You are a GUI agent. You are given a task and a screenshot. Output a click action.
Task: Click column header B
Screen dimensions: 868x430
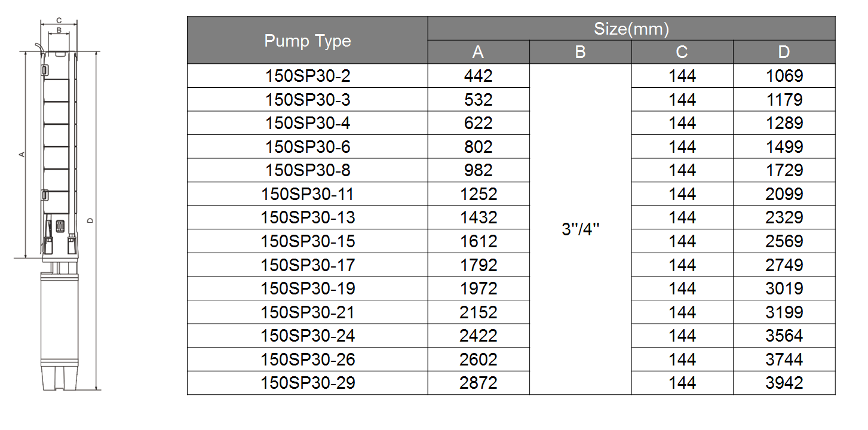(x=580, y=52)
